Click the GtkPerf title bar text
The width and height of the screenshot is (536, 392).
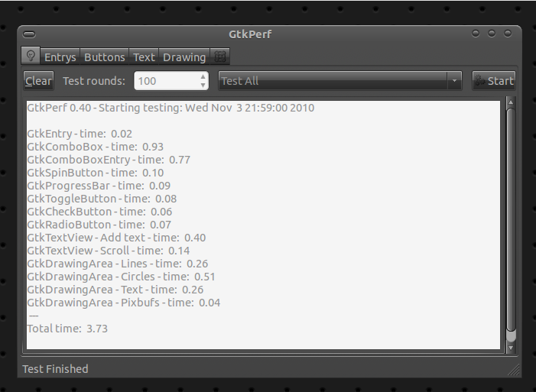(250, 34)
